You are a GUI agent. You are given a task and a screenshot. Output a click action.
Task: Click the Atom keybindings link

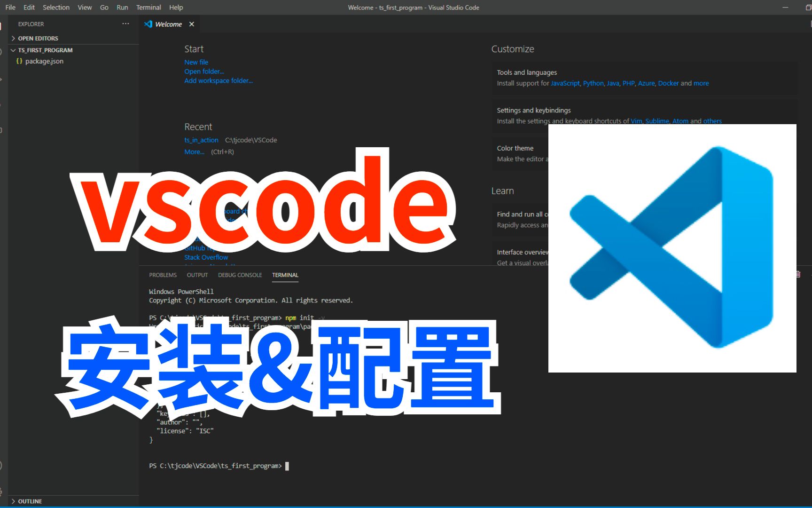click(x=680, y=121)
